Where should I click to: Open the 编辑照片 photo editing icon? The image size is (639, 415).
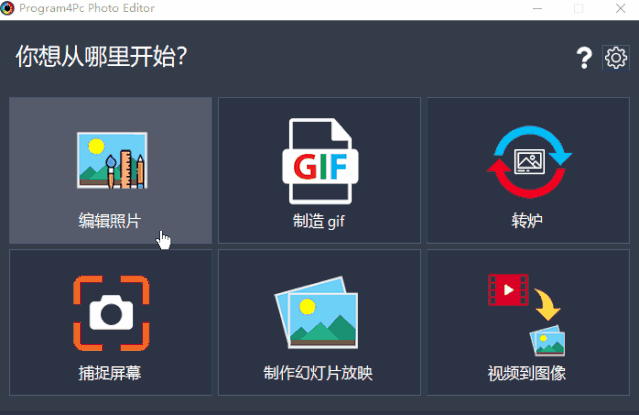pyautogui.click(x=112, y=160)
